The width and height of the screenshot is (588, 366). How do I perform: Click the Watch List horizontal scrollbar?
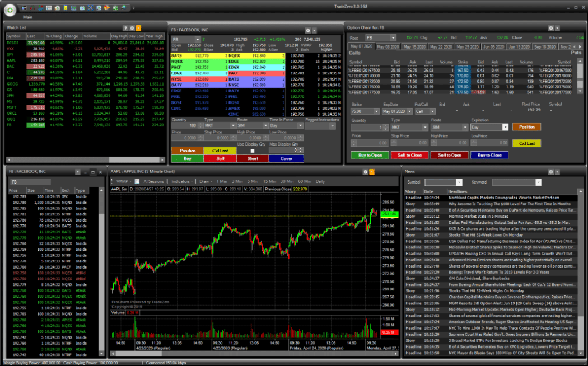click(85, 160)
